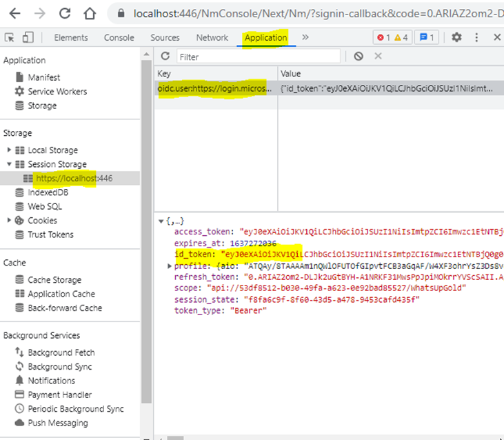Screen dimensions: 504x440
Task: Open the Console tab
Action: click(119, 38)
